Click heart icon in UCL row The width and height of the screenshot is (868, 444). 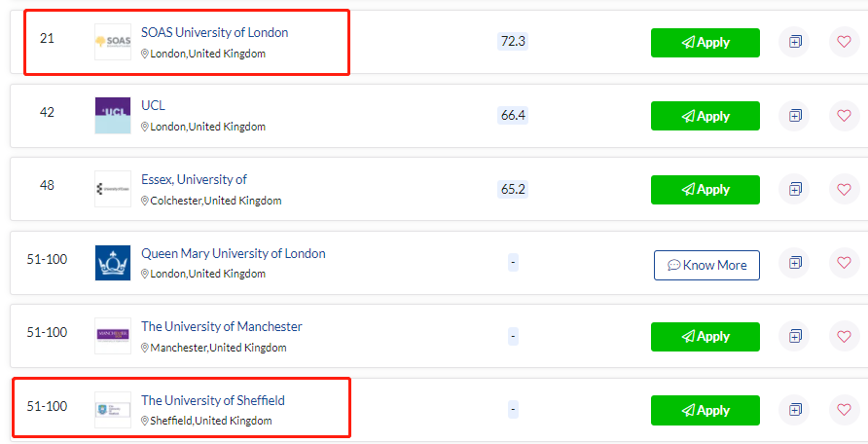click(844, 115)
